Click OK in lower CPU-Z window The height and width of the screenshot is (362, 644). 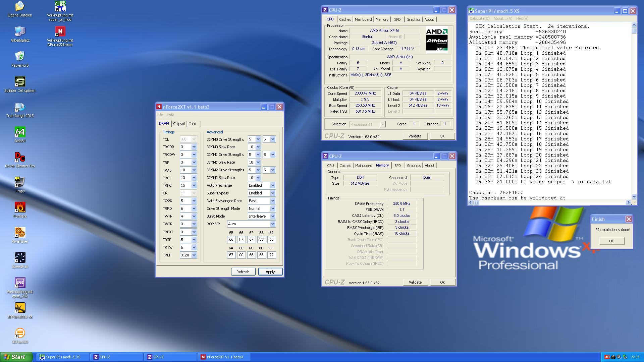[x=442, y=282]
